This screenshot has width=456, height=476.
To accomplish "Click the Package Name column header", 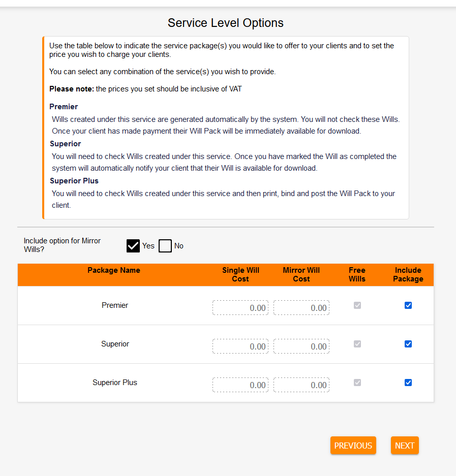I will (x=114, y=270).
